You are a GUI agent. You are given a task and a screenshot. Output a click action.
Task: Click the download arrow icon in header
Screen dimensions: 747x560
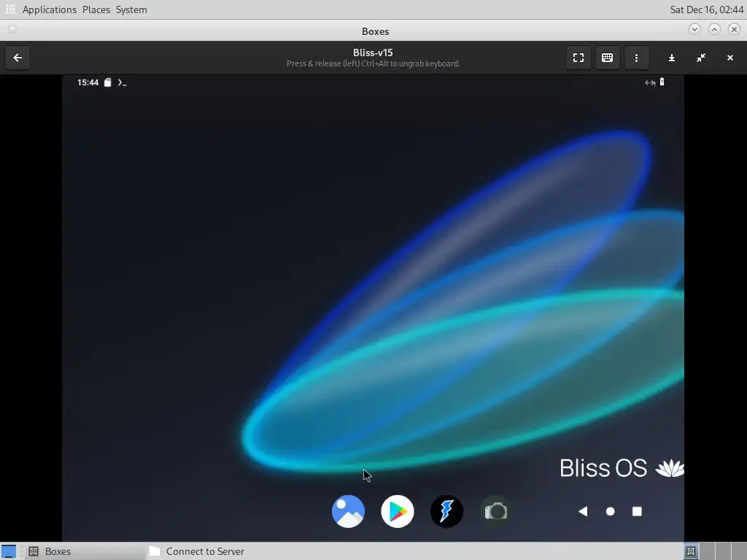pyautogui.click(x=672, y=58)
